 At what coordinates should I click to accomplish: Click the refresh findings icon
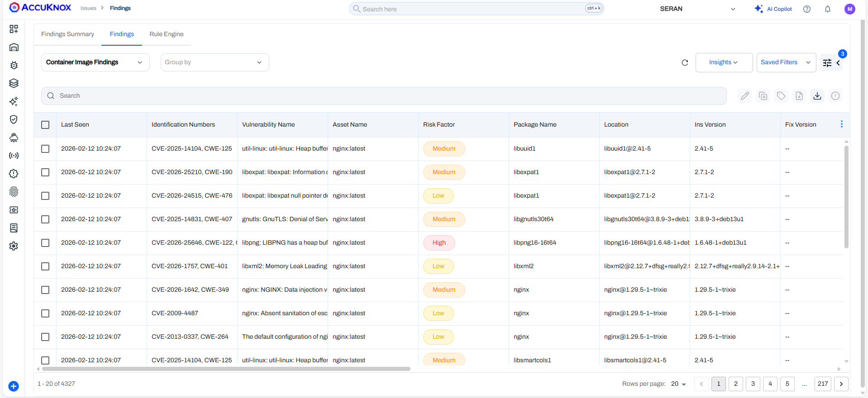coord(685,62)
